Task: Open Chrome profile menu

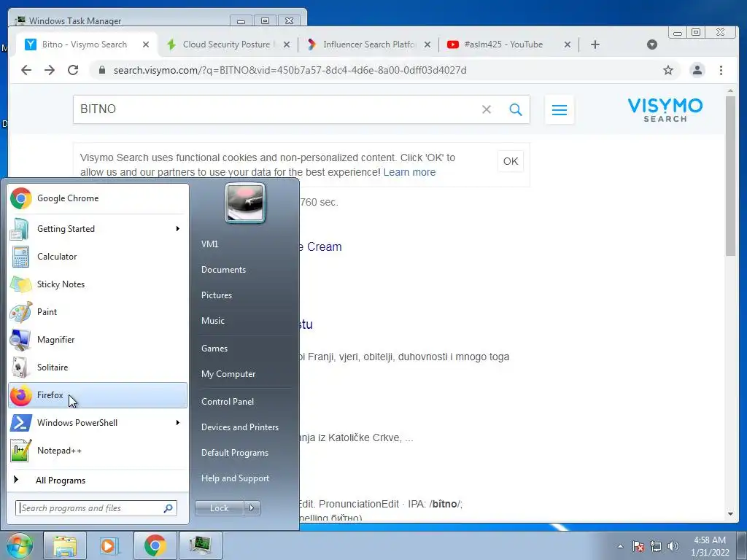Action: (x=697, y=71)
